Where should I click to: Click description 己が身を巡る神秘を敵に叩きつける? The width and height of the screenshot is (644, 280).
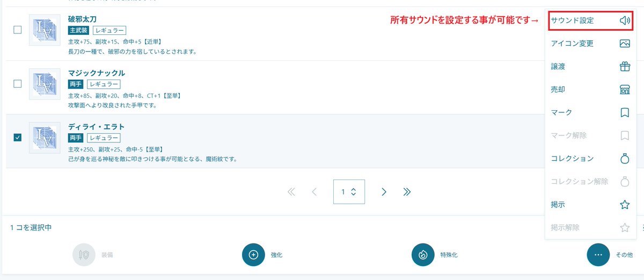152,159
